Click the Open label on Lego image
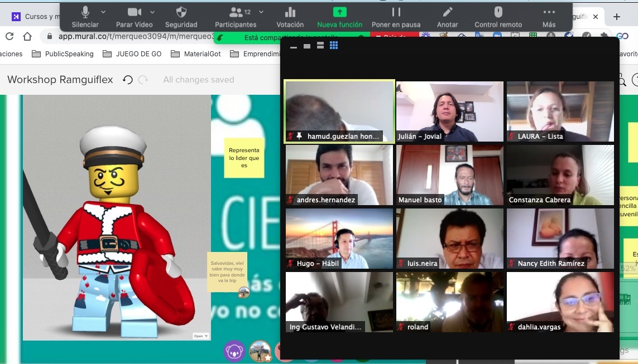This screenshot has width=638, height=364. (x=200, y=336)
